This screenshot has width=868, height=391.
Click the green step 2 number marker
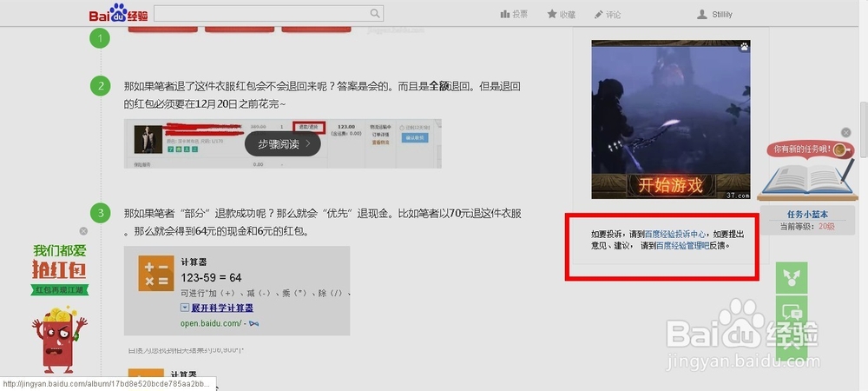coord(100,86)
